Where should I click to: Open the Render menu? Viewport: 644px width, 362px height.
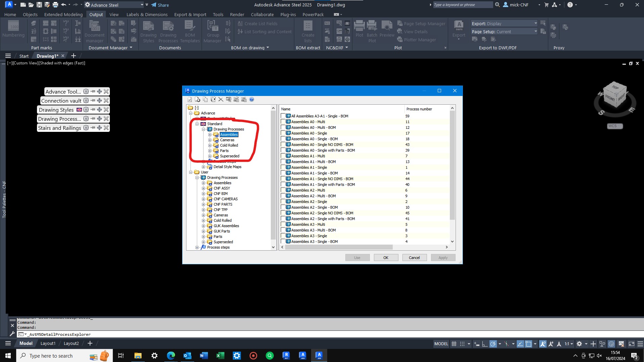coord(237,14)
